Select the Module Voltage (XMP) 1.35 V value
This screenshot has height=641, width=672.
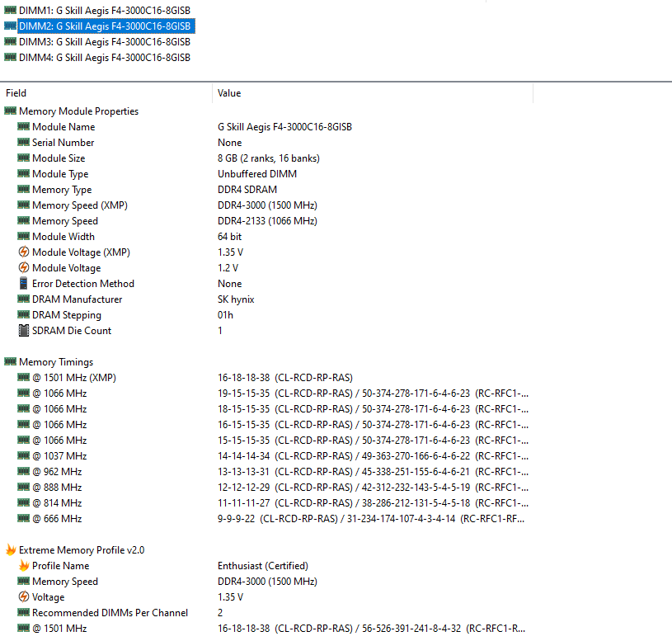point(230,252)
